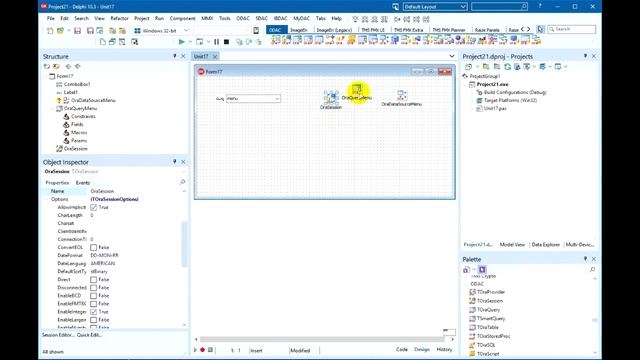
Task: Toggle the EnableLargeint checkbox
Action: 93,320
